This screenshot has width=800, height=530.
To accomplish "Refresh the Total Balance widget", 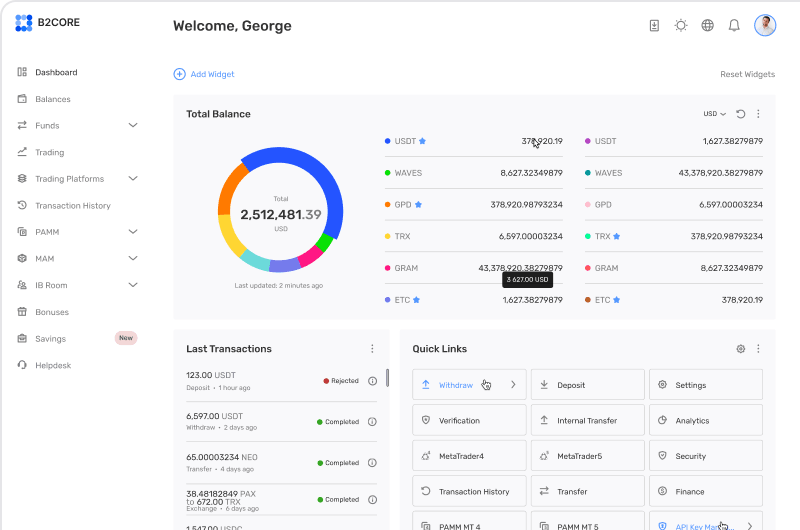I will coord(741,114).
